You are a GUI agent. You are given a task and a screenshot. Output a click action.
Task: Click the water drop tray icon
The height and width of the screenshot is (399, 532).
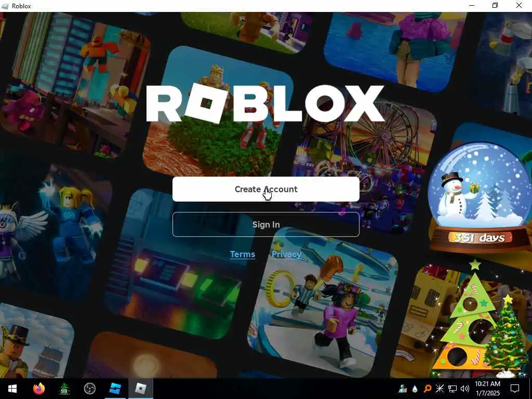coord(415,389)
